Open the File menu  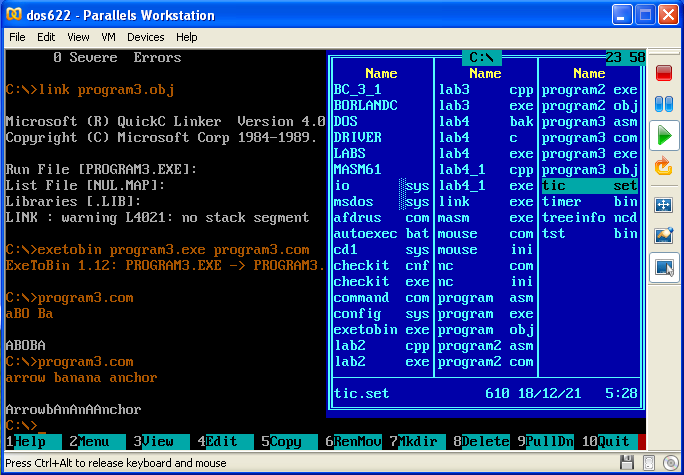pos(17,38)
